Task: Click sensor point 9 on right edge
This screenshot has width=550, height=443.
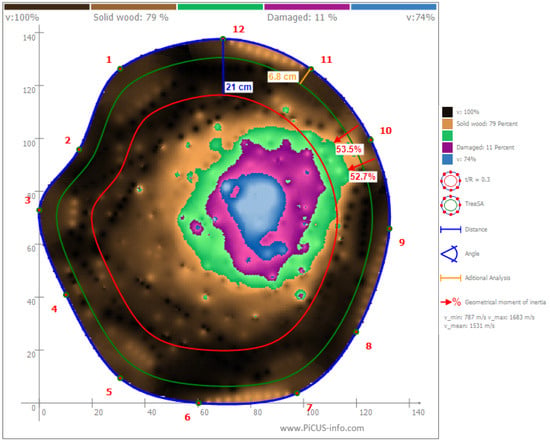Action: click(x=389, y=229)
